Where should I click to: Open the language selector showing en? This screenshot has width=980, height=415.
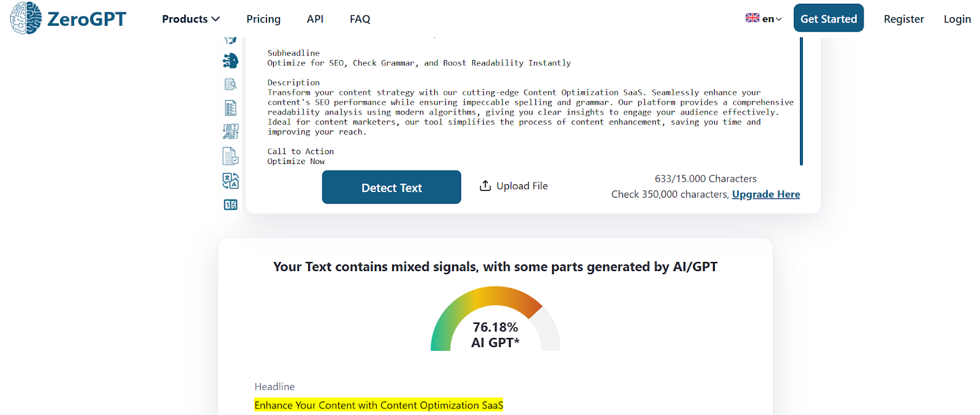pos(763,19)
